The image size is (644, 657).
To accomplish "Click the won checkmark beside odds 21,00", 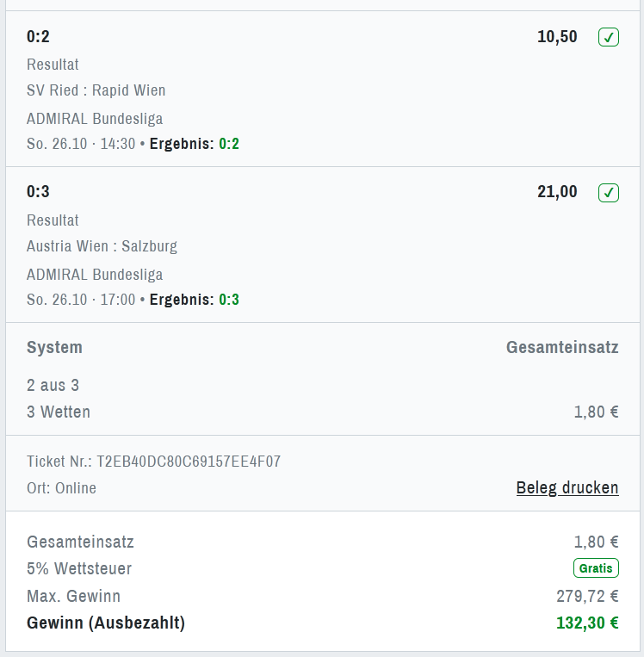I will 609,192.
